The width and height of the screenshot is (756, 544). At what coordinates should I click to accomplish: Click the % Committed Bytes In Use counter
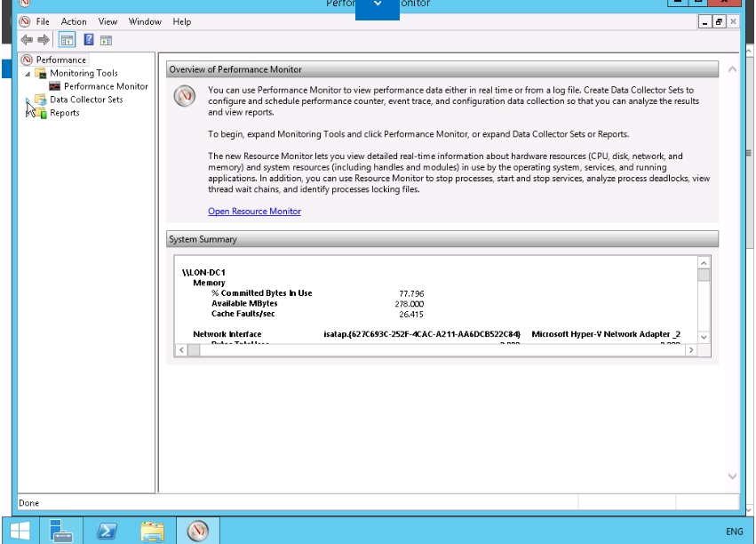pyautogui.click(x=262, y=293)
